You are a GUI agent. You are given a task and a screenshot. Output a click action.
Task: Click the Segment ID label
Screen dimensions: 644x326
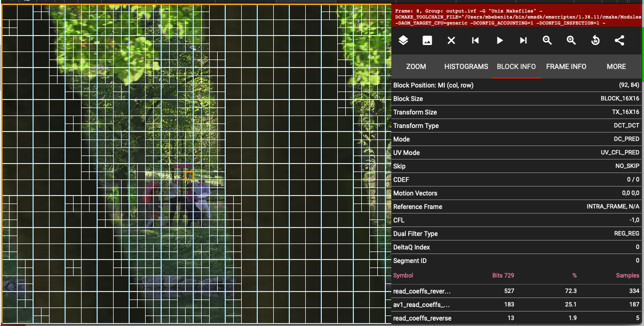pos(410,261)
